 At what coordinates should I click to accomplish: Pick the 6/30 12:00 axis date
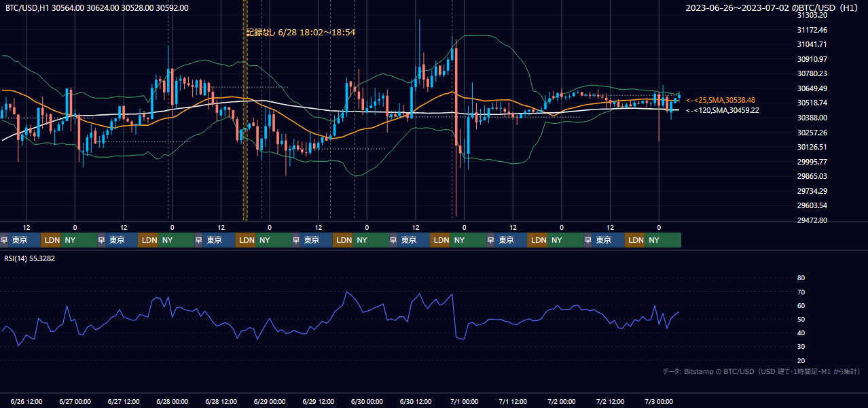coord(416,402)
